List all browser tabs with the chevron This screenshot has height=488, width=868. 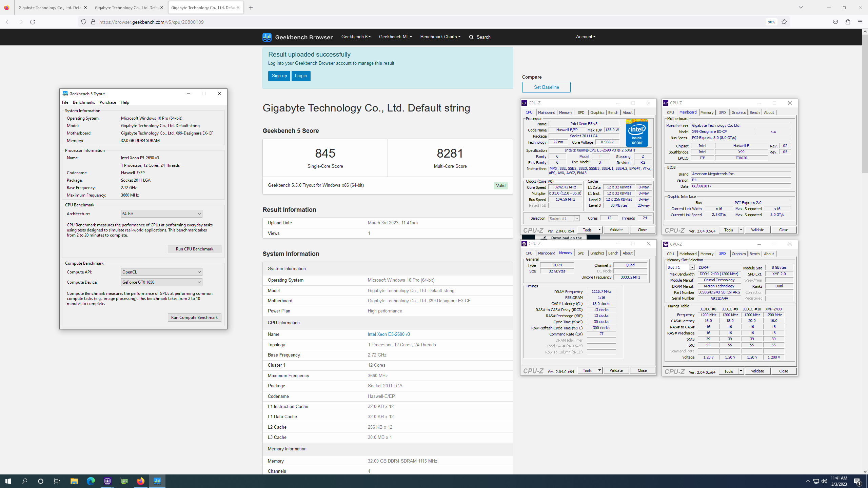(x=801, y=7)
